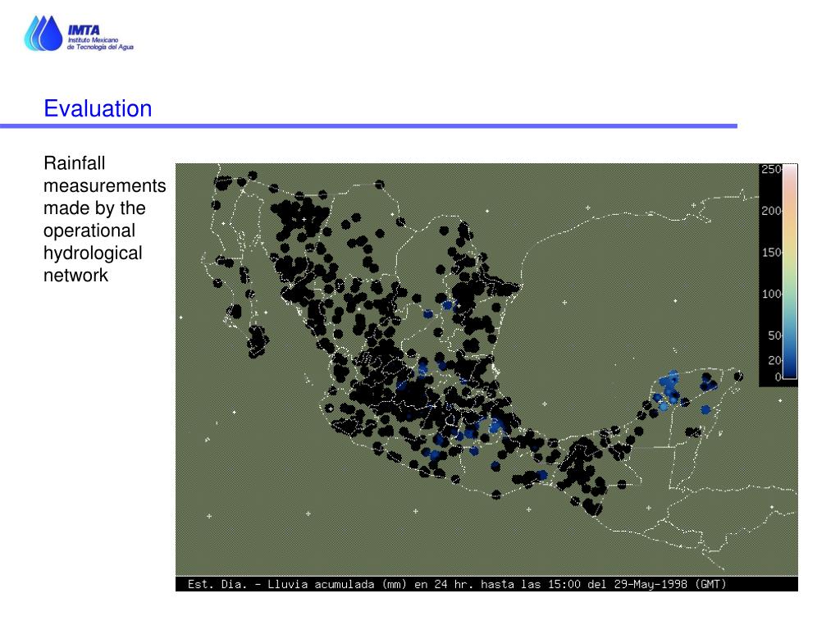The image size is (840, 630).
Task: Select the 'Evaluation' slide title
Action: (98, 109)
